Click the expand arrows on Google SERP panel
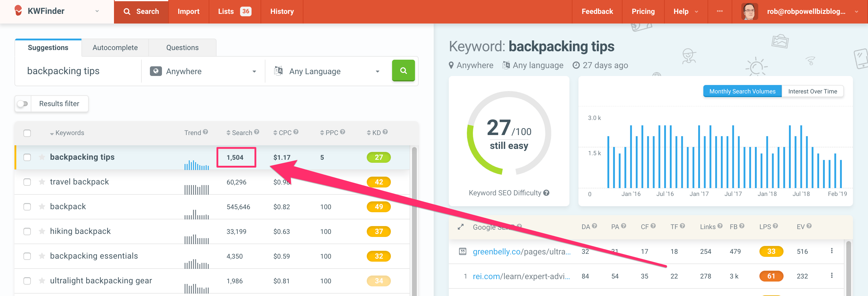The image size is (868, 296). coord(461,227)
